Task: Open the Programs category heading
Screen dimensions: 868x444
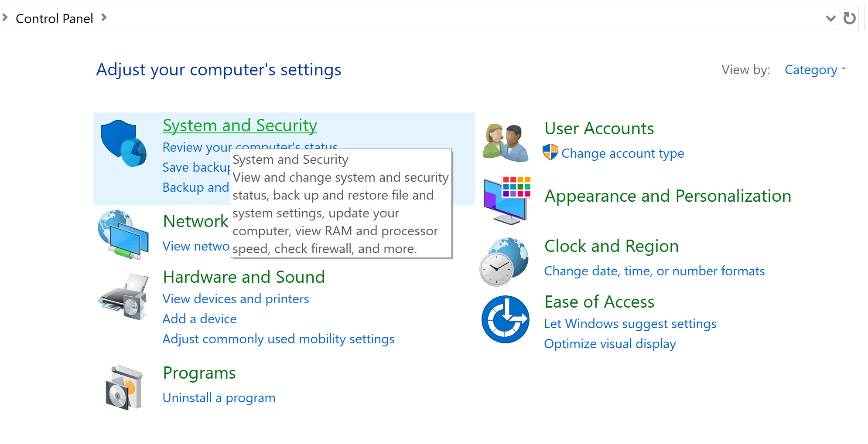Action: coord(199,373)
